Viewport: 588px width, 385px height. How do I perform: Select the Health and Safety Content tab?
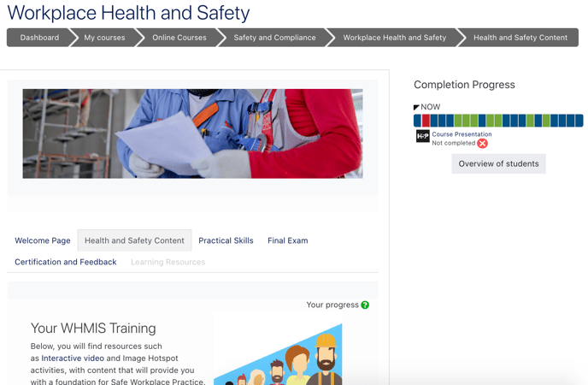pos(135,240)
